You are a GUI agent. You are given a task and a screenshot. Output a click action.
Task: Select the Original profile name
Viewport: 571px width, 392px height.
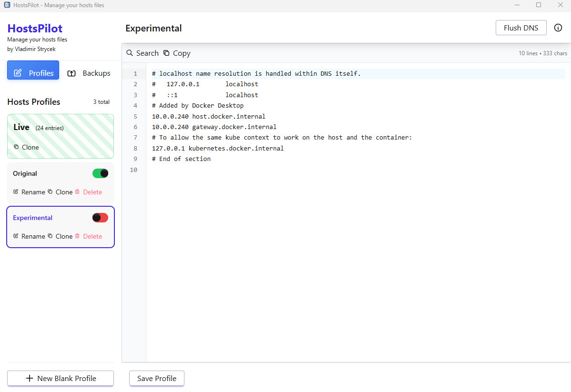[x=25, y=173]
